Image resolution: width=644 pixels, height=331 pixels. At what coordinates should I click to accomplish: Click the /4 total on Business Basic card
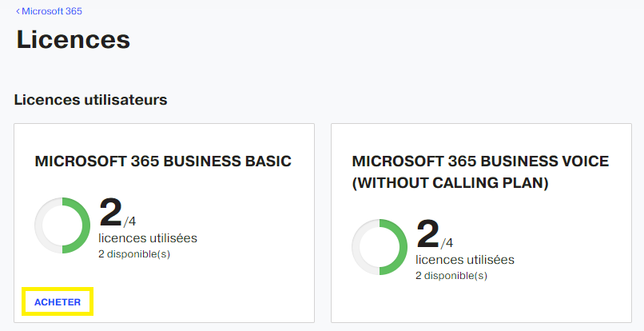click(129, 221)
